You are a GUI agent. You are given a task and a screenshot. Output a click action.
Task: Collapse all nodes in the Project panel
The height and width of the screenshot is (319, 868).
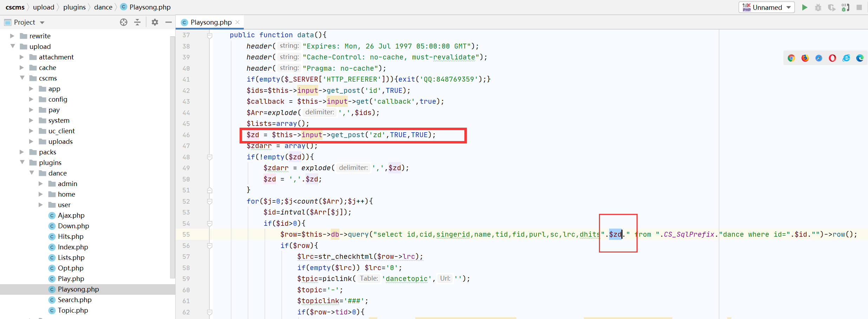(137, 22)
